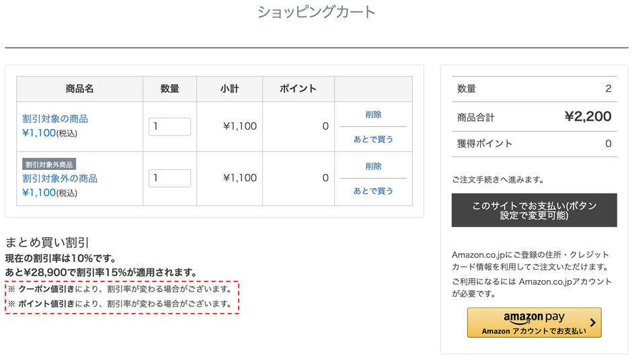Save 割引対象外の商品 for later with あとで買う
Image resolution: width=632 pixels, height=364 pixels.
[x=373, y=191]
